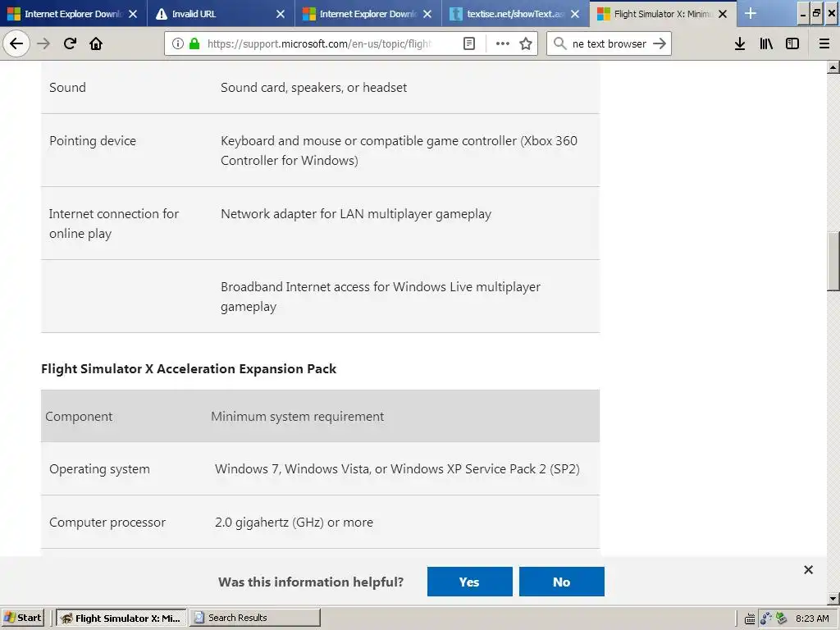840x630 pixels.
Task: Click the search magnifier icon
Action: point(559,43)
